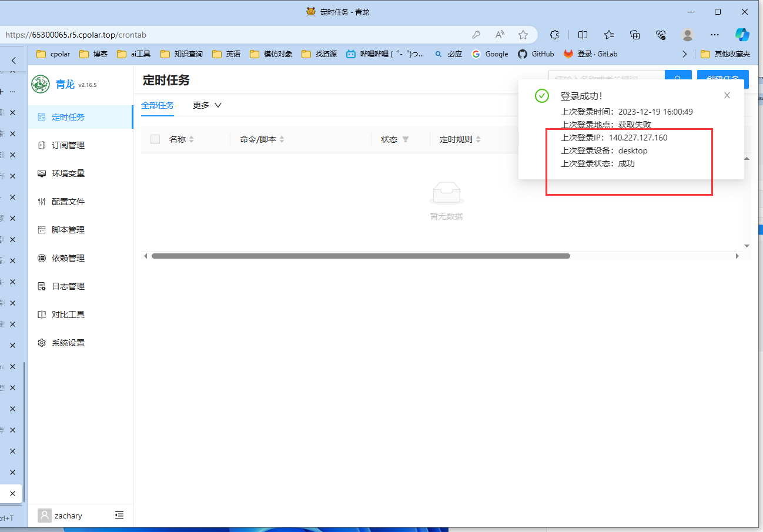This screenshot has width=763, height=532.
Task: Click the vertical scrollbar down arrow
Action: (x=747, y=246)
